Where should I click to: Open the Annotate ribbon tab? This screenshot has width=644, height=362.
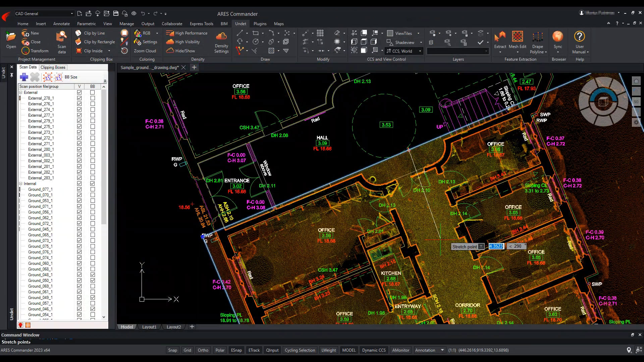pos(61,24)
